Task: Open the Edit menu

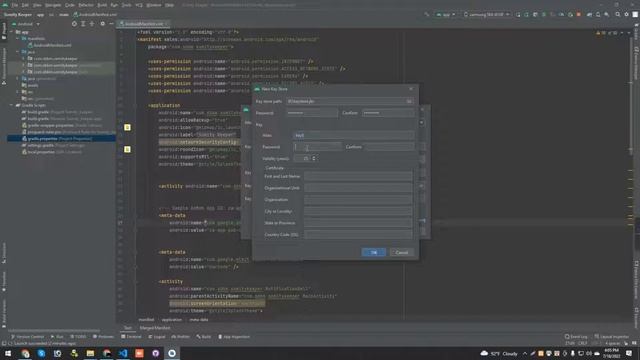Action: click(x=25, y=5)
